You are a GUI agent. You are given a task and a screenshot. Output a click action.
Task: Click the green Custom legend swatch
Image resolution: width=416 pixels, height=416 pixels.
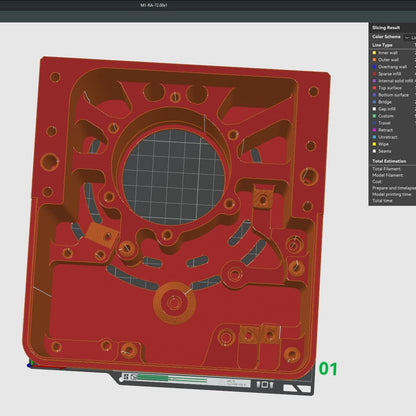coord(374,116)
